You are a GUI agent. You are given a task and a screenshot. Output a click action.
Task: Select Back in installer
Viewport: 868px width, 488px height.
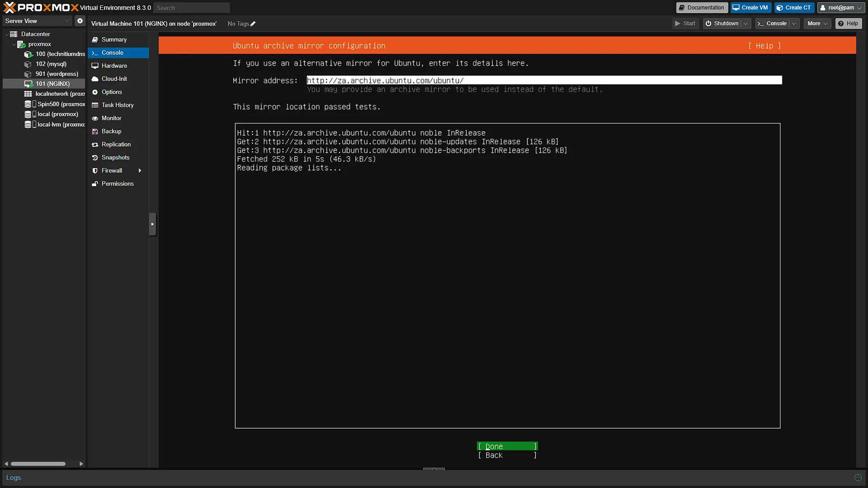[x=507, y=455]
